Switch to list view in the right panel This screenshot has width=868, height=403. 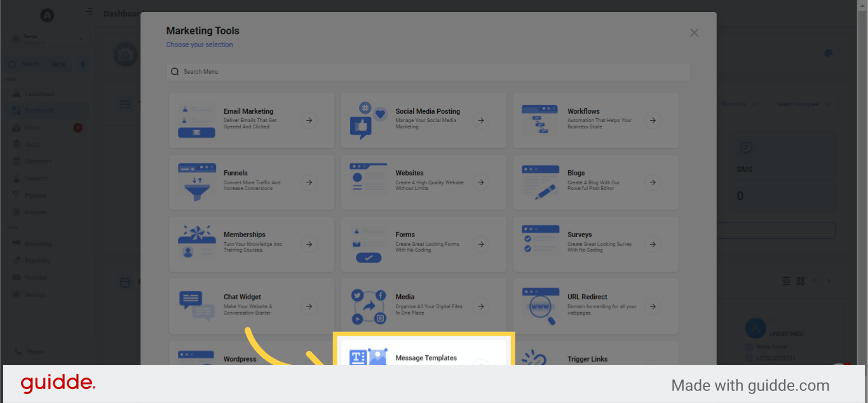[786, 280]
